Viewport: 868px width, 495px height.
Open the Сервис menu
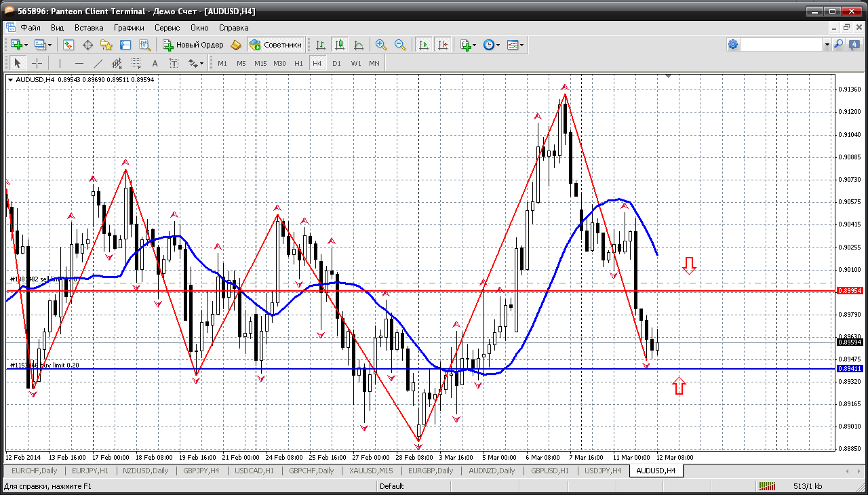pos(167,28)
